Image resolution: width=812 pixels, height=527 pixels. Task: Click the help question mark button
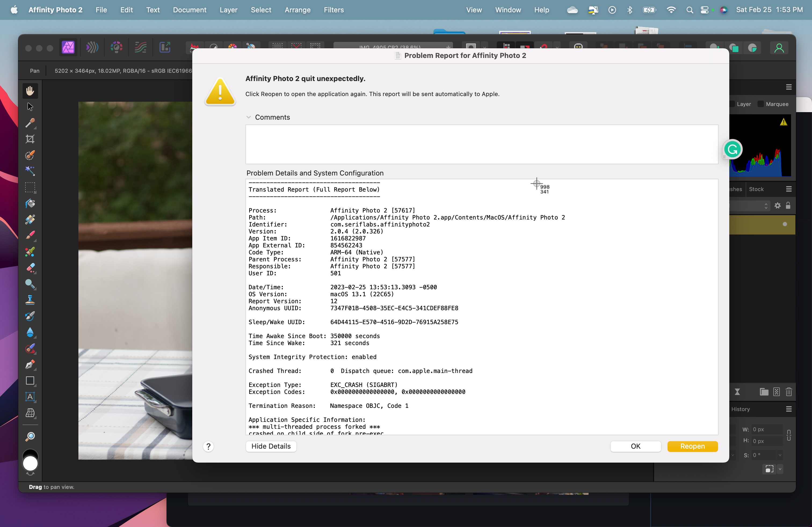208,447
